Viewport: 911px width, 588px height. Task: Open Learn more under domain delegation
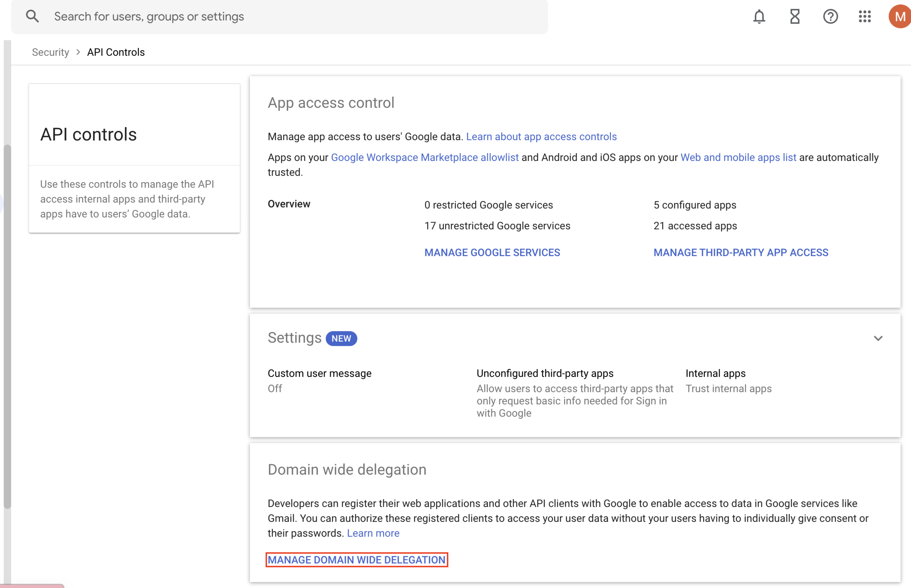[x=373, y=533]
